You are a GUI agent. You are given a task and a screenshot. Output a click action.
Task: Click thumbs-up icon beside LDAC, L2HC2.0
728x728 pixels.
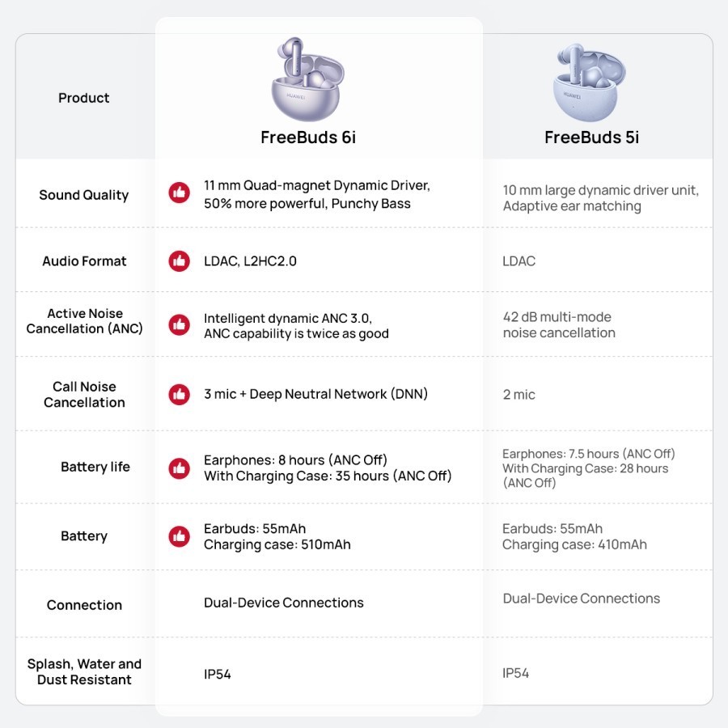179,261
